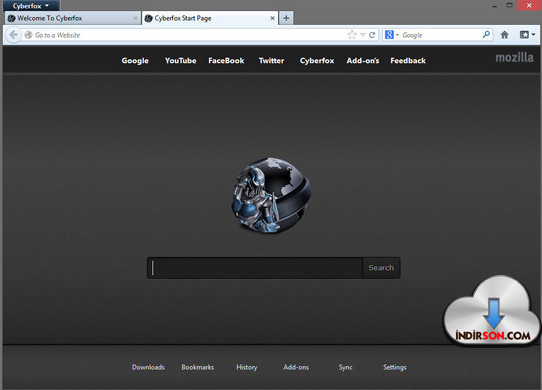Image resolution: width=542 pixels, height=390 pixels.
Task: Close the Cyberfox window
Action: point(529,6)
